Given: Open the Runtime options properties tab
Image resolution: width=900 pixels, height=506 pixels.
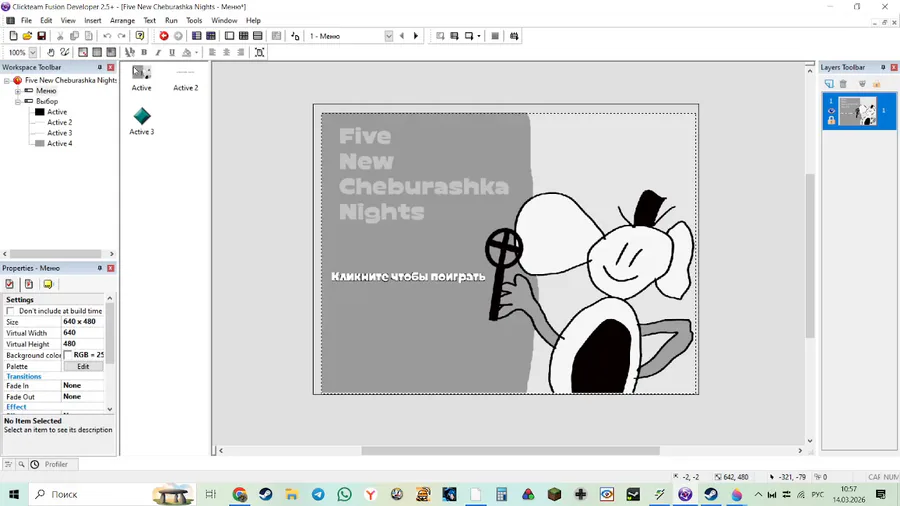Looking at the screenshot, I should [x=29, y=284].
